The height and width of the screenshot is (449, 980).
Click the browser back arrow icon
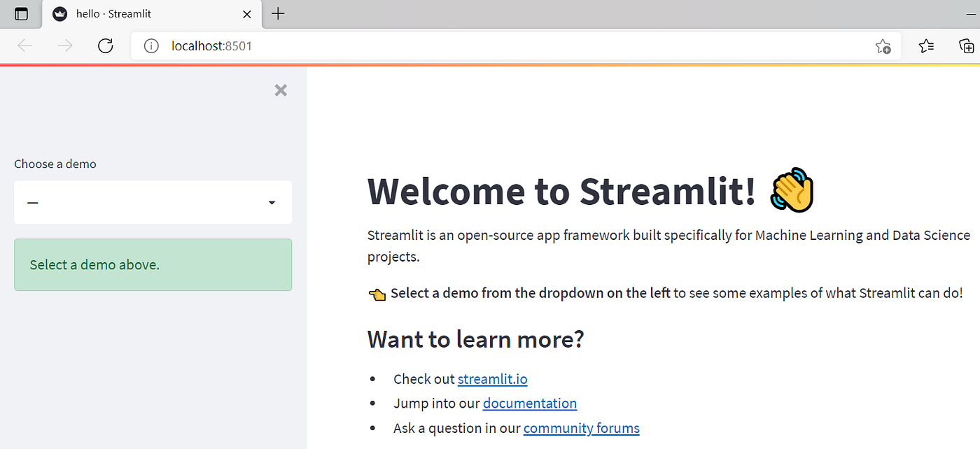pos(25,45)
